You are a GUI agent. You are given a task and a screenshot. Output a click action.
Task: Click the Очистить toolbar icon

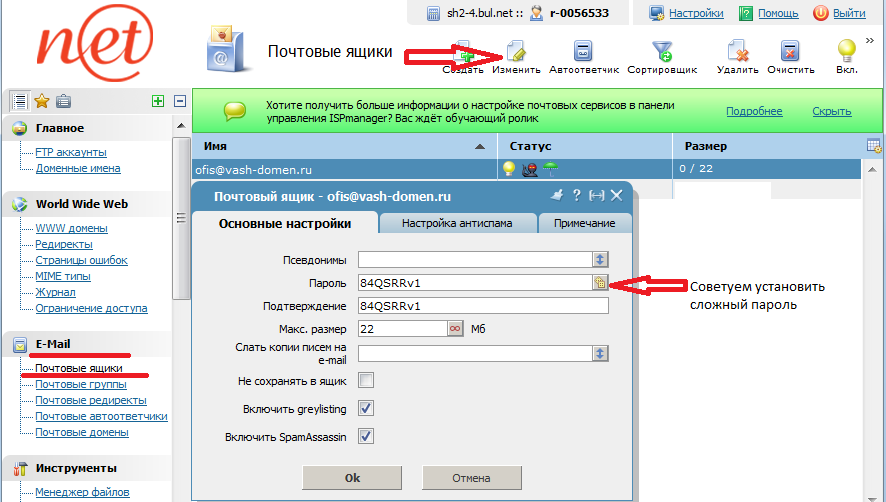(x=791, y=51)
